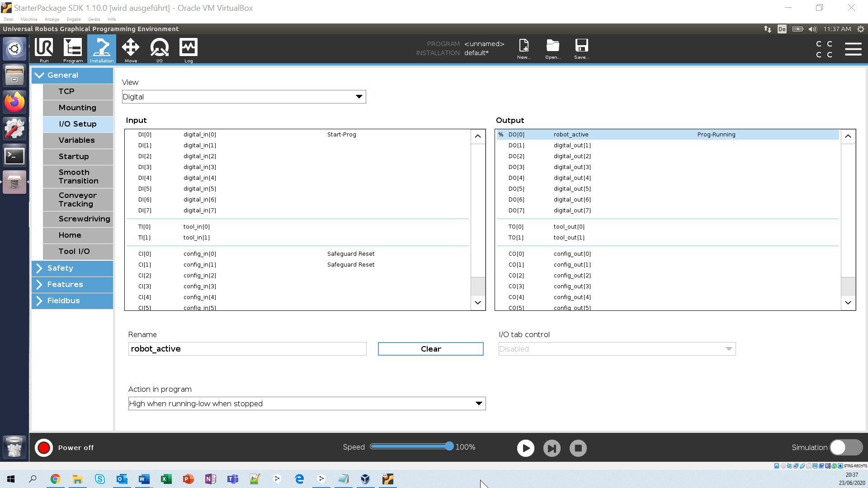The image size is (868, 488).
Task: Open the I/O tab icon
Action: click(159, 49)
